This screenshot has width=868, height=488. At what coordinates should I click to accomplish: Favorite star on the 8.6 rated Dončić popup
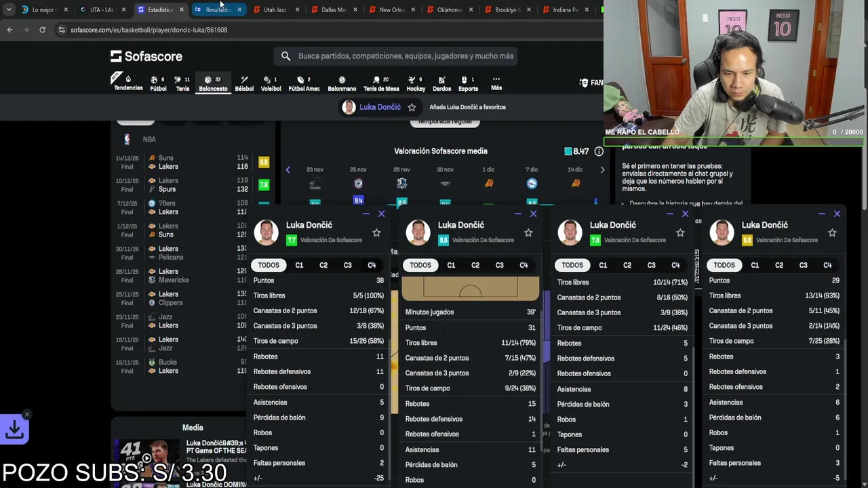click(528, 232)
